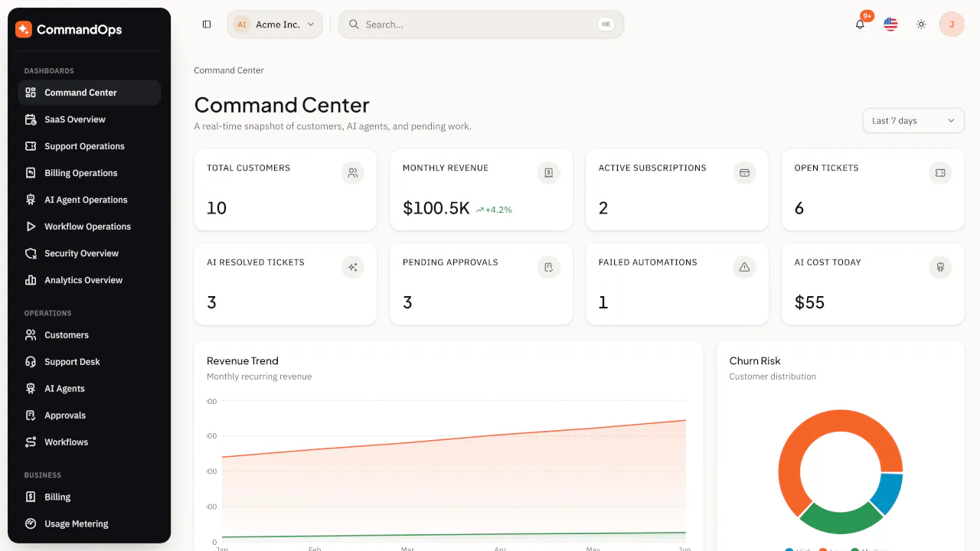Click the CommandOps logo icon
This screenshot has width=980, height=551.
click(24, 30)
